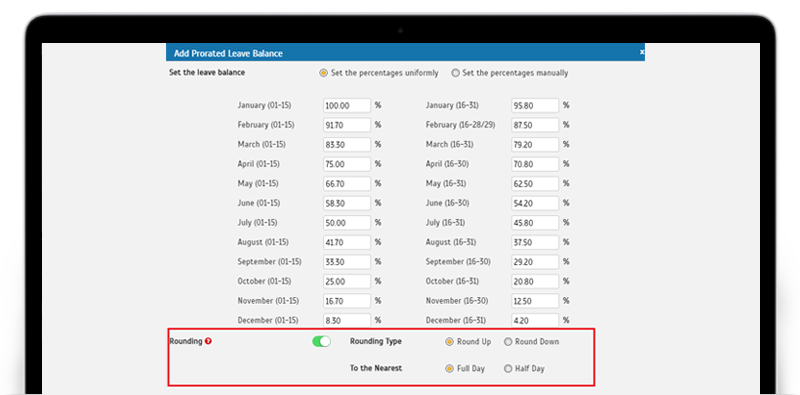The width and height of the screenshot is (800, 395).
Task: Click the February (16-28/29) percentage field
Action: pos(535,125)
